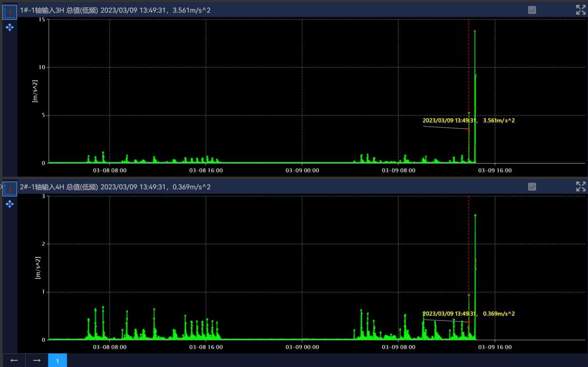Select the cursor tool in the 1# chart
The width and height of the screenshot is (588, 367).
coord(10,11)
